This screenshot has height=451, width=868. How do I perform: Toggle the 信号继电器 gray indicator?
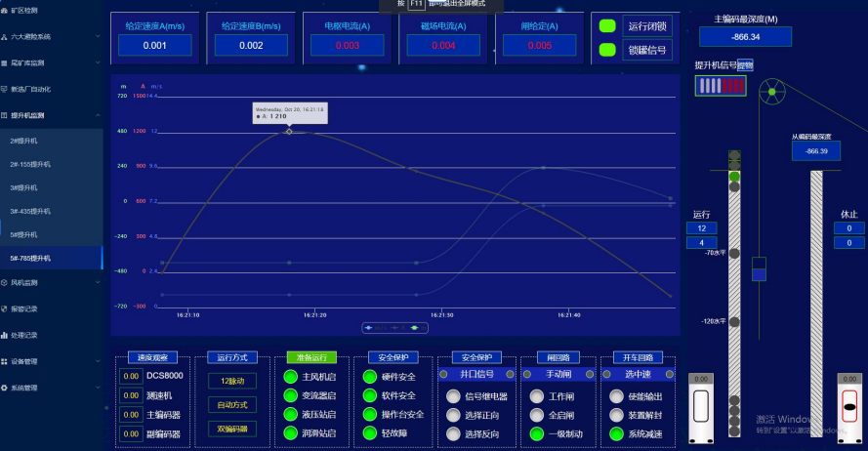coord(452,396)
